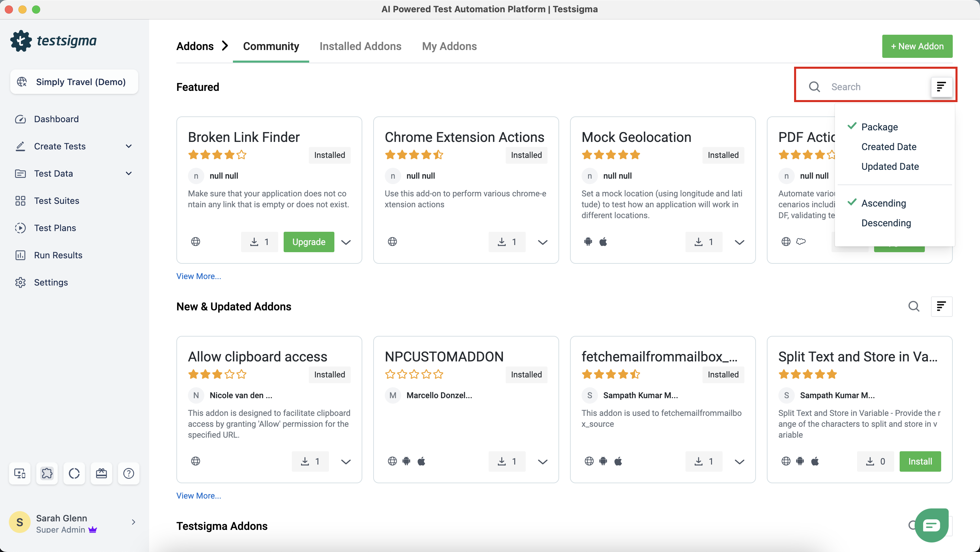Select Package sort option
The height and width of the screenshot is (552, 980).
point(879,127)
